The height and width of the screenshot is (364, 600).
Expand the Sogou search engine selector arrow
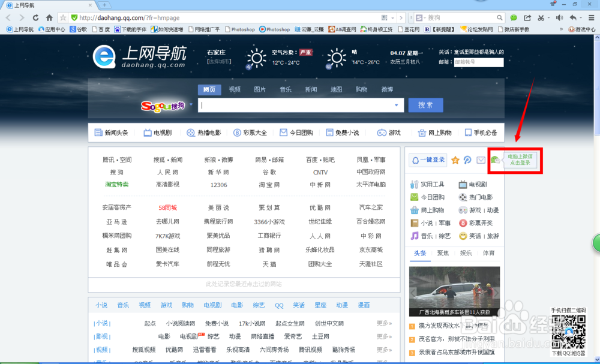(x=191, y=104)
